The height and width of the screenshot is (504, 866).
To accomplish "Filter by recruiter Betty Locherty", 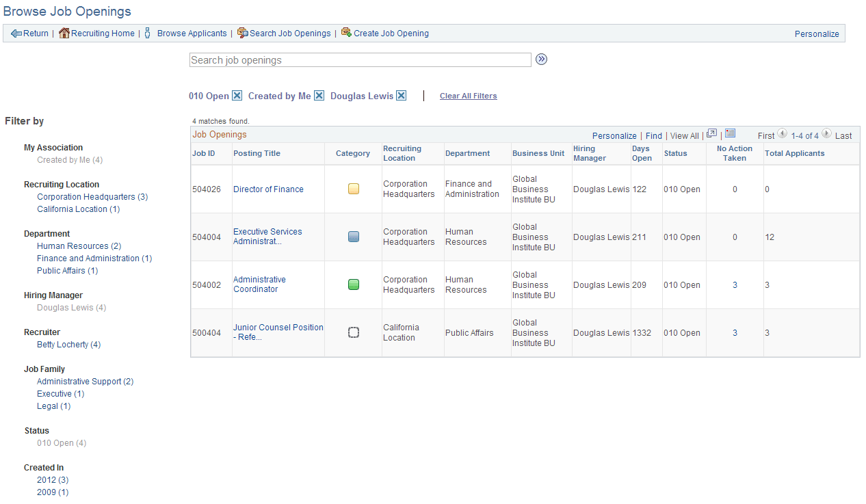I will click(x=68, y=344).
